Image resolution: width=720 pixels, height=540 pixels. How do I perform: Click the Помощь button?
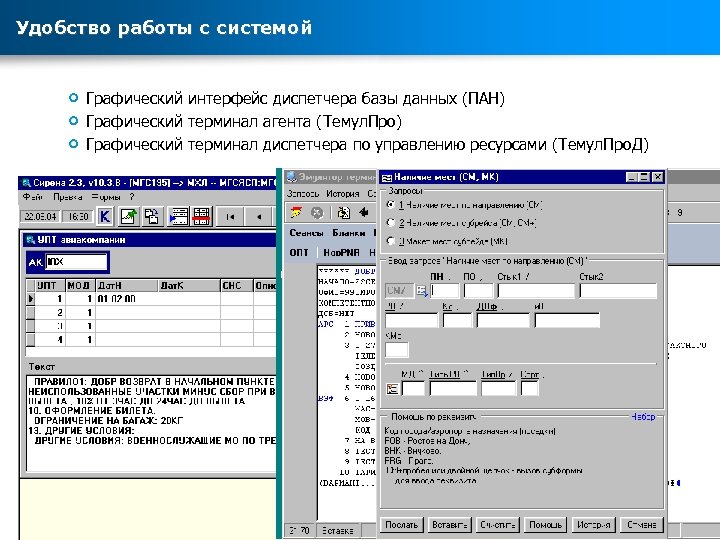[x=546, y=524]
